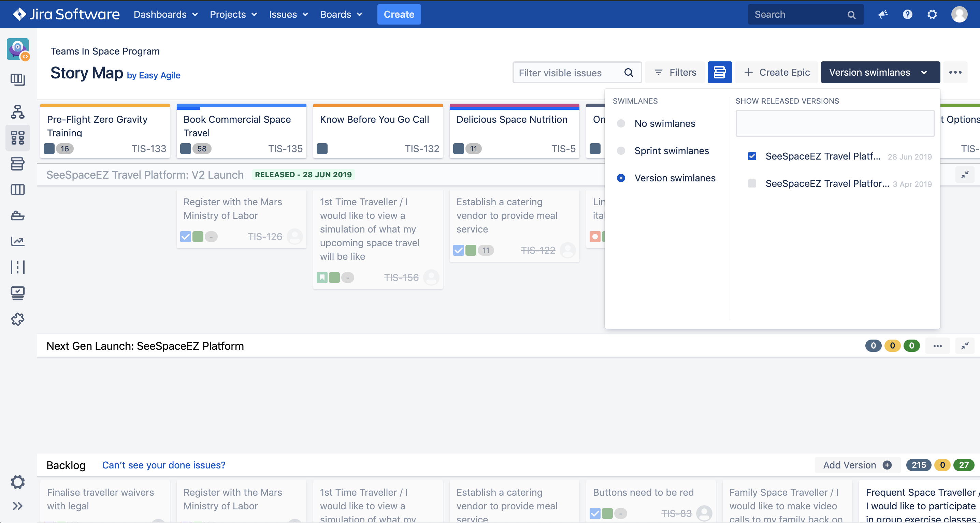
Task: Click the Create Epic button
Action: [777, 72]
